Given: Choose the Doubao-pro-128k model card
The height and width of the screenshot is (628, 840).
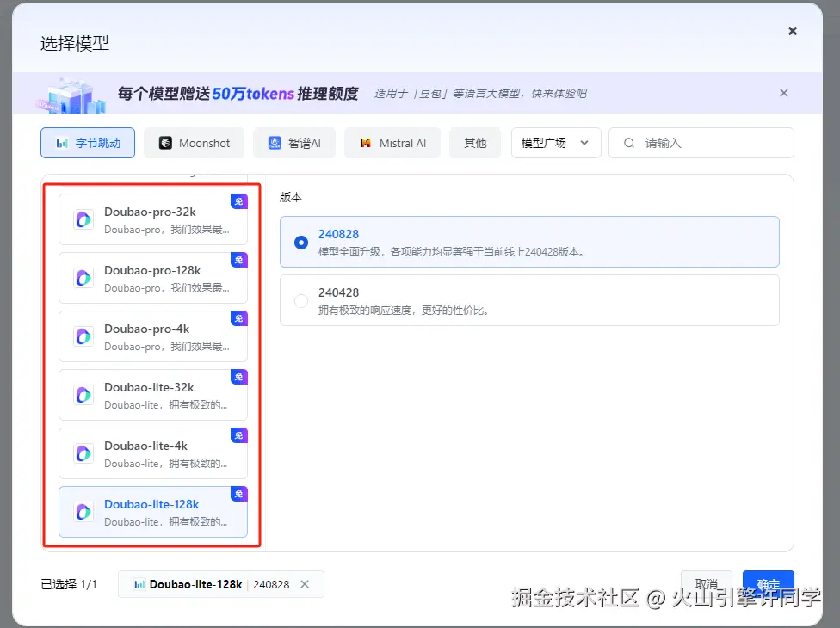Looking at the screenshot, I should (153, 278).
